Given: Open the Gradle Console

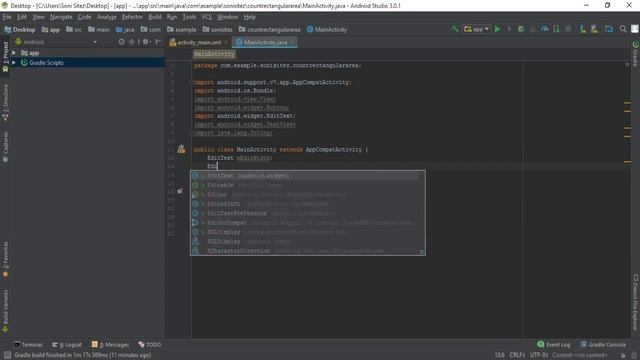Looking at the screenshot, I should click(603, 344).
